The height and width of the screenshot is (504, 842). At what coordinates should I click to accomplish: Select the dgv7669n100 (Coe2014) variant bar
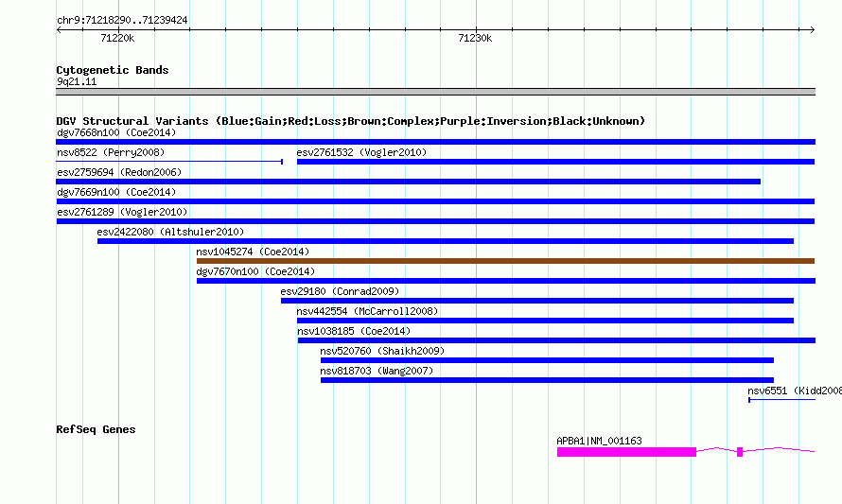(x=435, y=201)
